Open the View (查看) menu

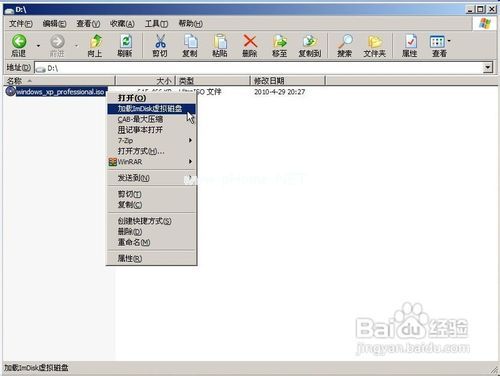click(x=88, y=24)
